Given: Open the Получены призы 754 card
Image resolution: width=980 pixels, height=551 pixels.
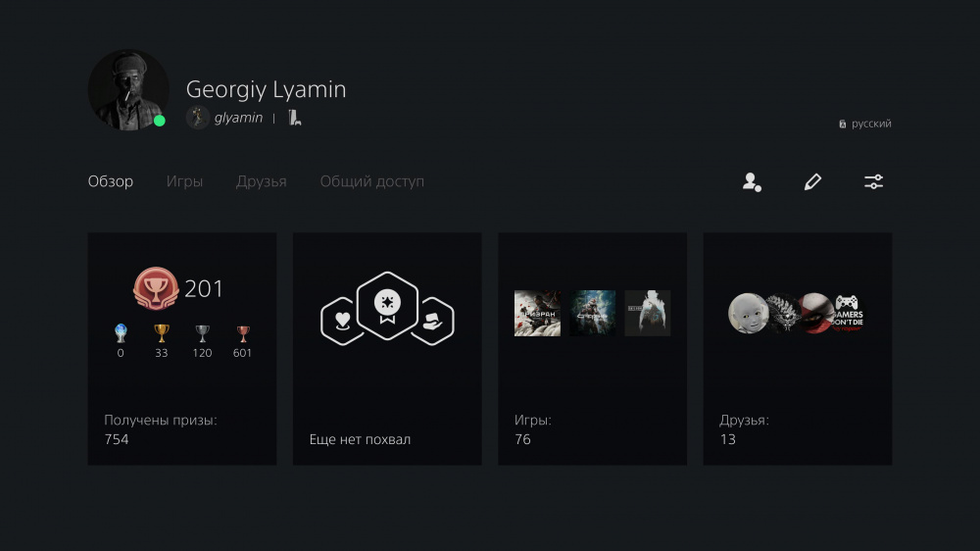Looking at the screenshot, I should (x=182, y=349).
